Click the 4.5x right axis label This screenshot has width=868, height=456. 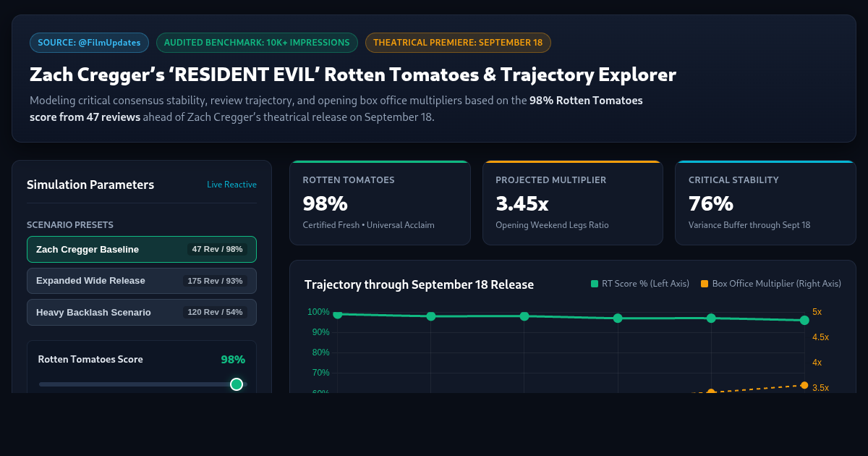[x=820, y=337]
